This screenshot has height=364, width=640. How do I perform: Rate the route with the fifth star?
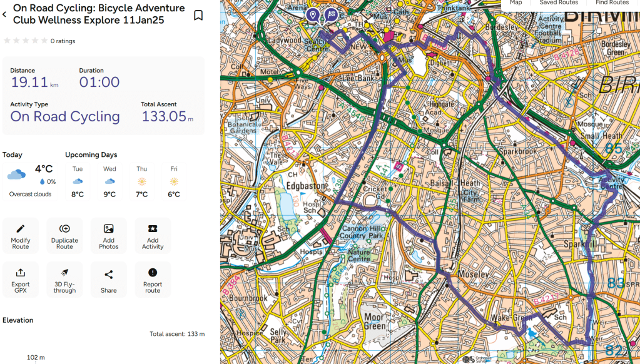pyautogui.click(x=44, y=41)
